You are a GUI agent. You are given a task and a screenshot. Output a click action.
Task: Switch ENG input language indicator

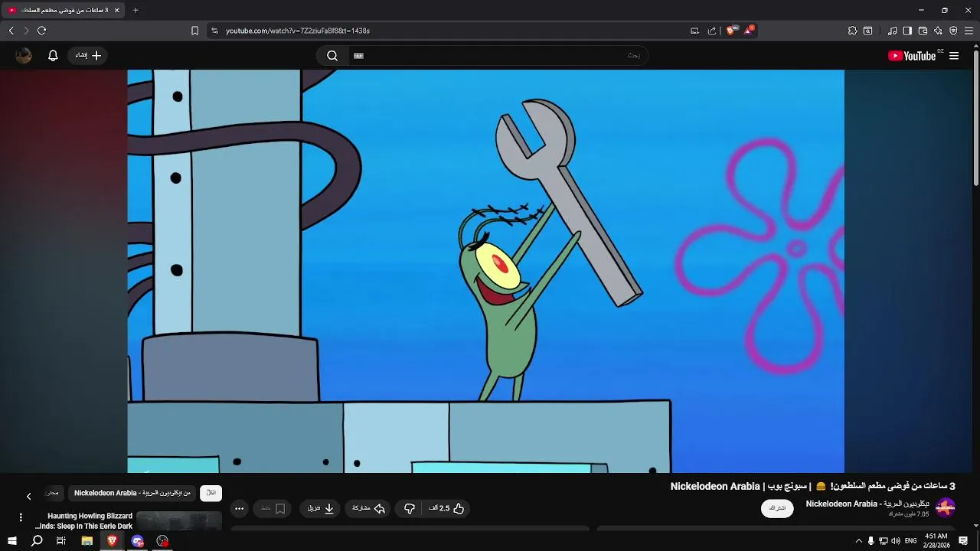click(x=910, y=541)
